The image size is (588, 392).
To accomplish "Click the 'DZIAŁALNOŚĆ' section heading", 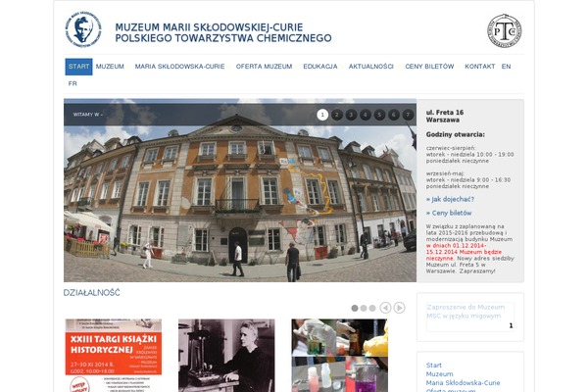I will (92, 293).
